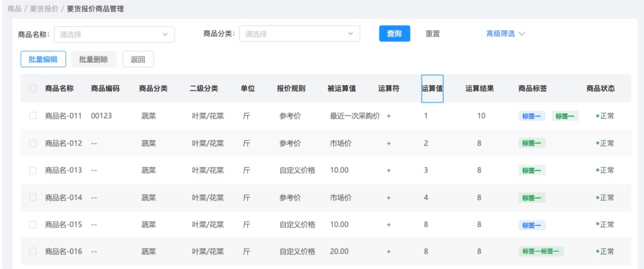Click 最近一次采购价 in the first row
This screenshot has height=269, width=644.
tap(355, 116)
